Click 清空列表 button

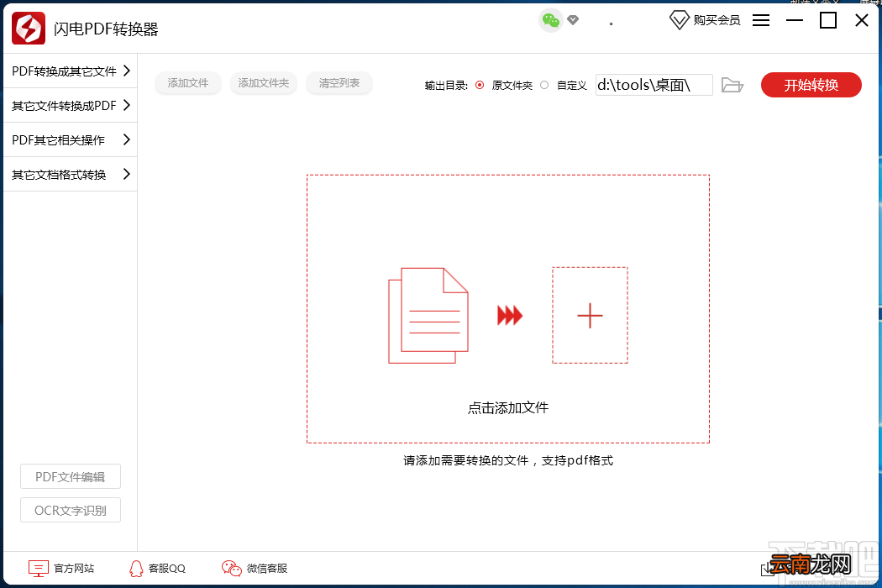click(x=339, y=82)
